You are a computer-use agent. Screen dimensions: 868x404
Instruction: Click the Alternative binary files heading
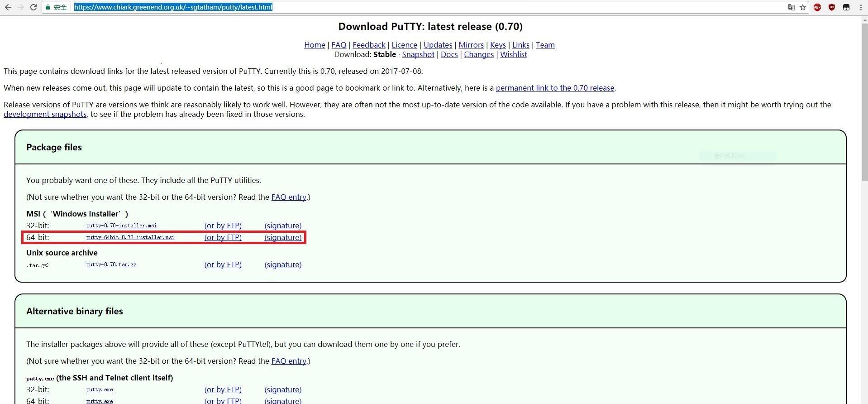(x=75, y=311)
